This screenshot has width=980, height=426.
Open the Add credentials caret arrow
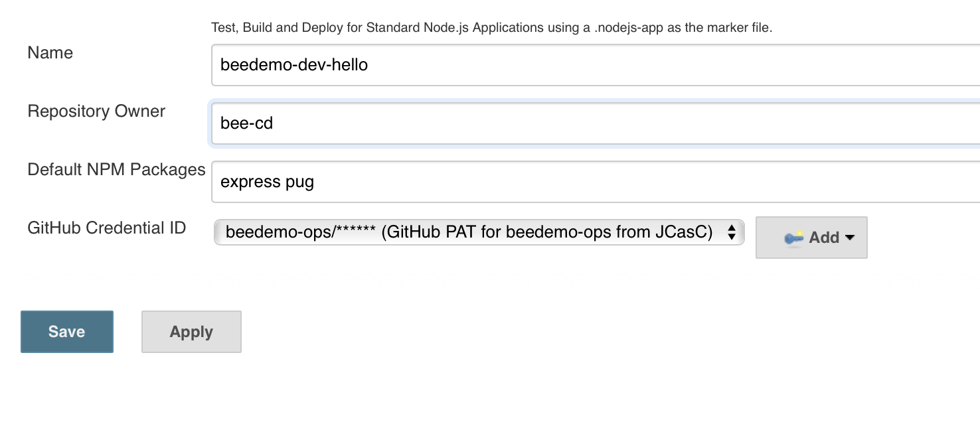click(x=849, y=238)
